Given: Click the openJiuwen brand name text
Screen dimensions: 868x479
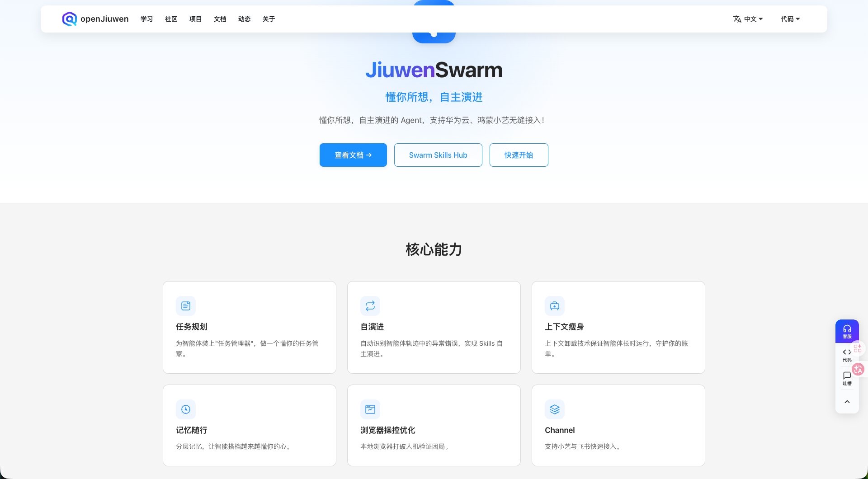Looking at the screenshot, I should click(x=104, y=19).
